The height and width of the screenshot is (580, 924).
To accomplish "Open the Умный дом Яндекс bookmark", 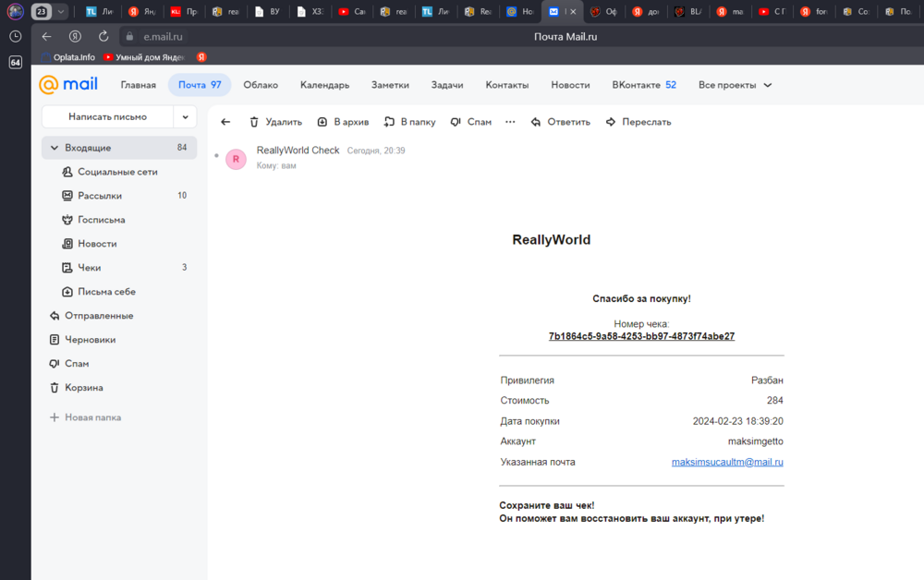I will [x=144, y=57].
